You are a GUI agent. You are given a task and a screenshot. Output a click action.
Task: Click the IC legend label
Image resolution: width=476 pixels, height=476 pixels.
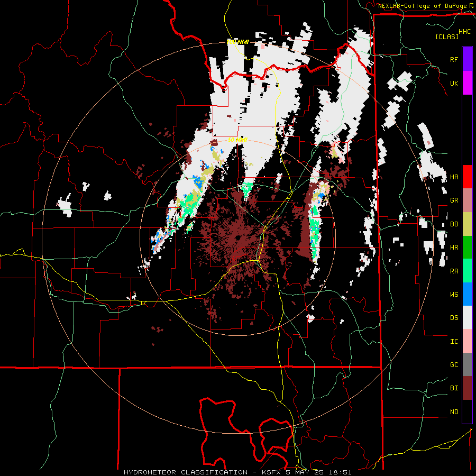click(x=454, y=342)
